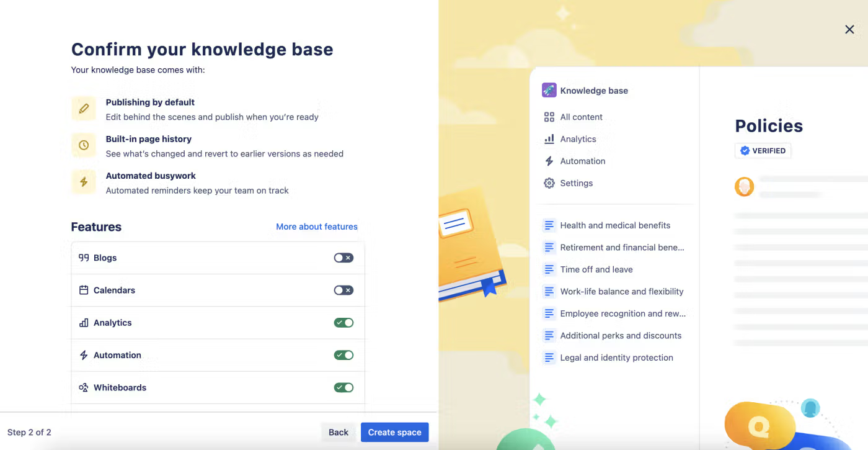Screen dimensions: 868x450
Task: Select Analytics in the sidebar navigation
Action: tap(578, 138)
